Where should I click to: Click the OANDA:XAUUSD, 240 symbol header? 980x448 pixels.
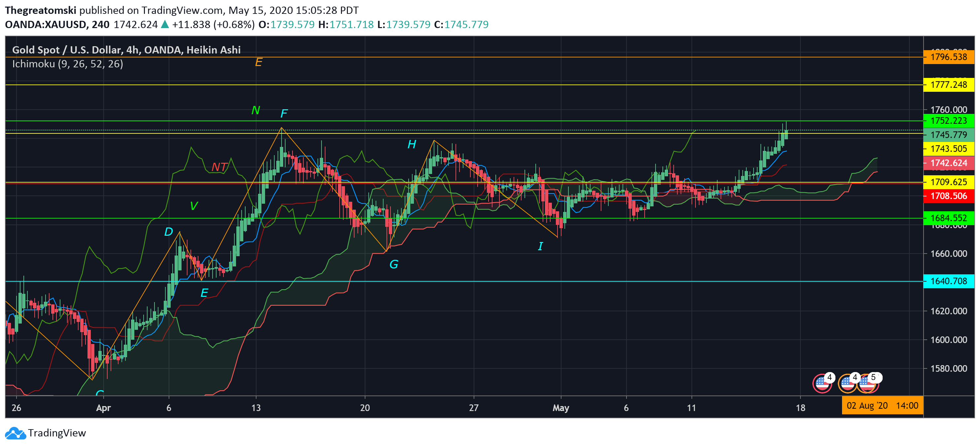click(x=57, y=25)
